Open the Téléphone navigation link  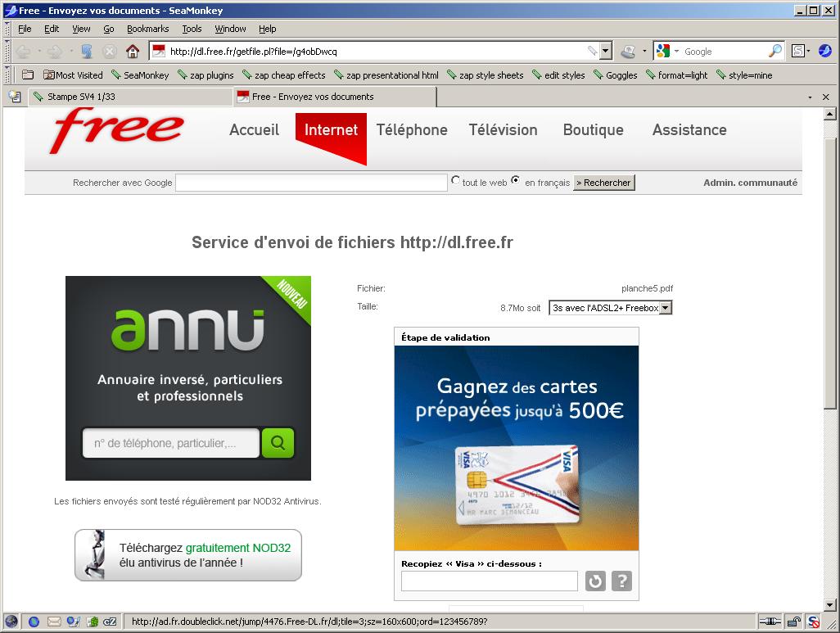(x=412, y=129)
